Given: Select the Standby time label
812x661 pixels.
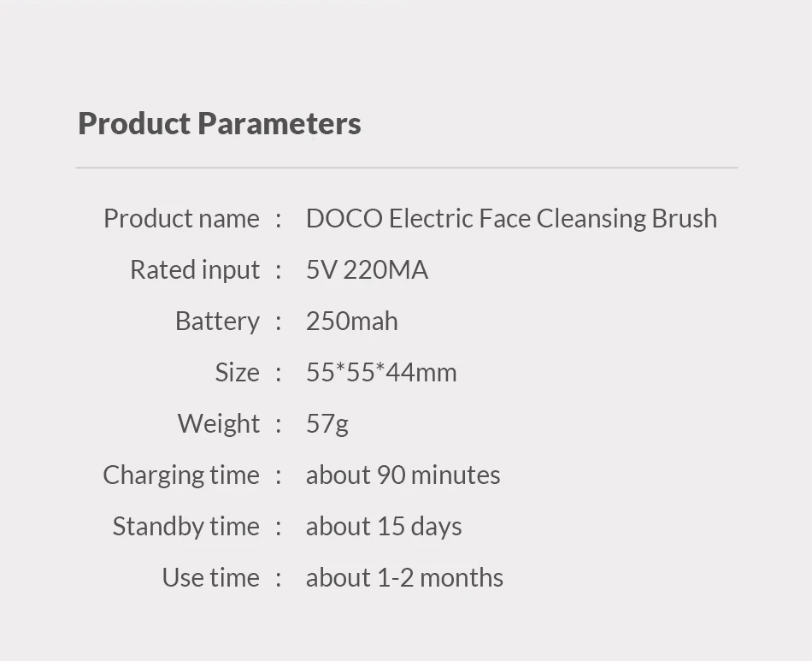Looking at the screenshot, I should click(x=186, y=526).
